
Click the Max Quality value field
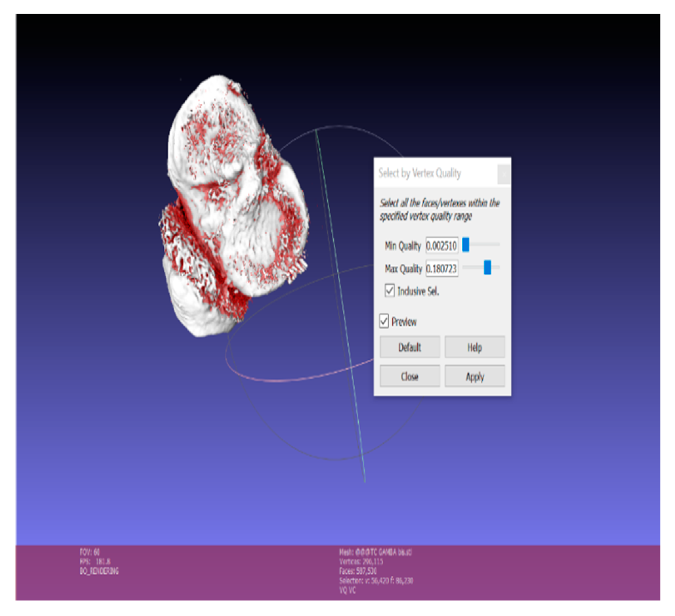[441, 268]
